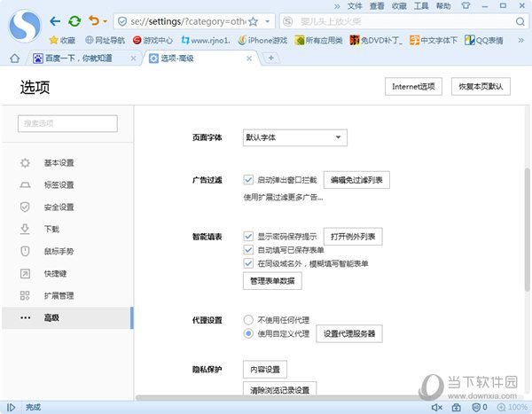This screenshot has height=414, width=532.
Task: Click the 搜索选项 search field
Action: [x=67, y=123]
